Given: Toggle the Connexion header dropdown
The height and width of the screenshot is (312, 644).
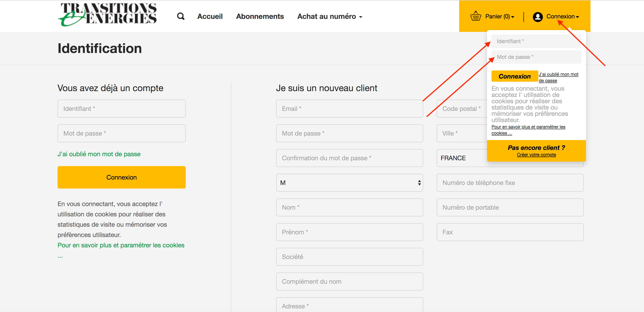Looking at the screenshot, I should point(562,16).
